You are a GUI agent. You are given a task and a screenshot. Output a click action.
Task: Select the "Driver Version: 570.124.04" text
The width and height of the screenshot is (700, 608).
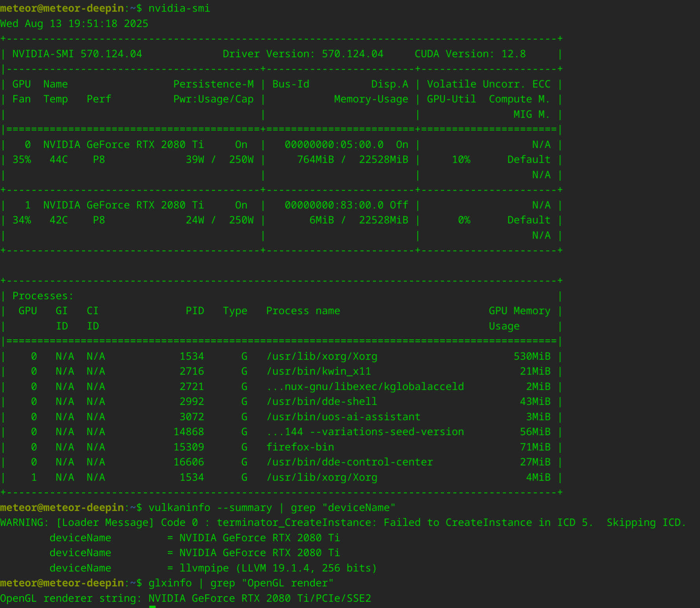[303, 54]
